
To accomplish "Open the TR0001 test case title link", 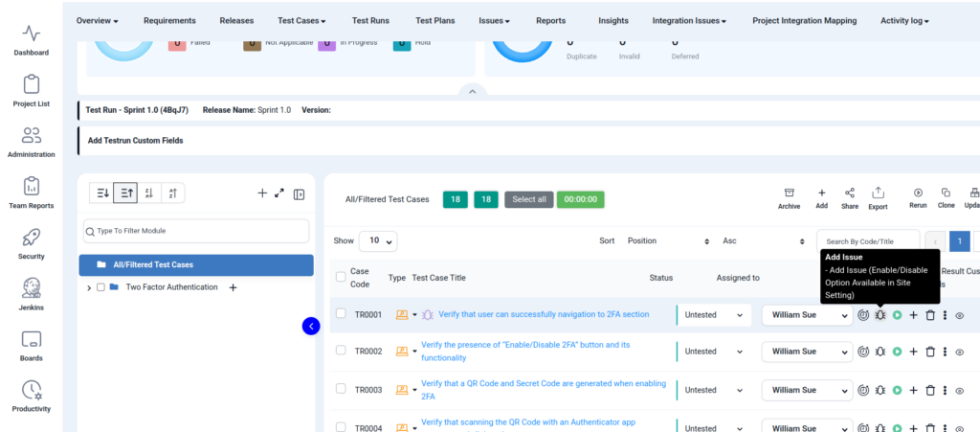I will click(x=544, y=314).
